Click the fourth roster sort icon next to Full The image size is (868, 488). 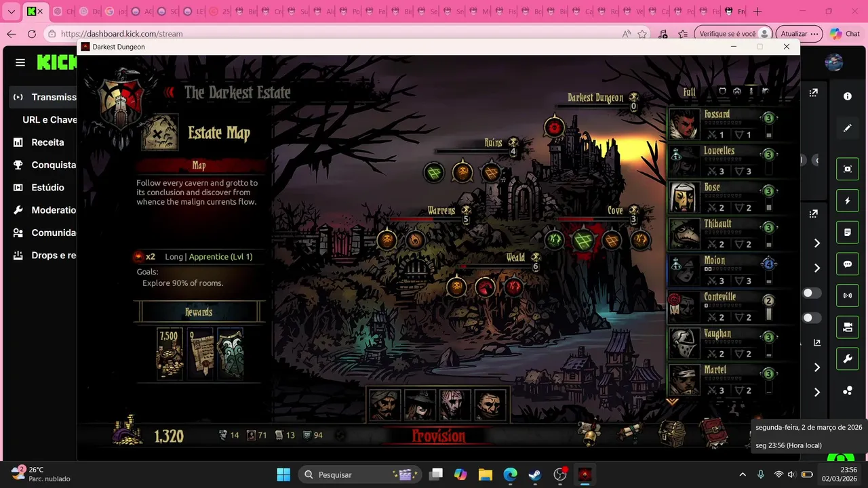(x=765, y=91)
